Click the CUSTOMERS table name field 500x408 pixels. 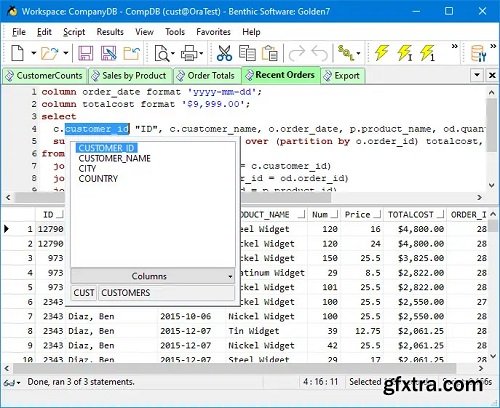166,293
